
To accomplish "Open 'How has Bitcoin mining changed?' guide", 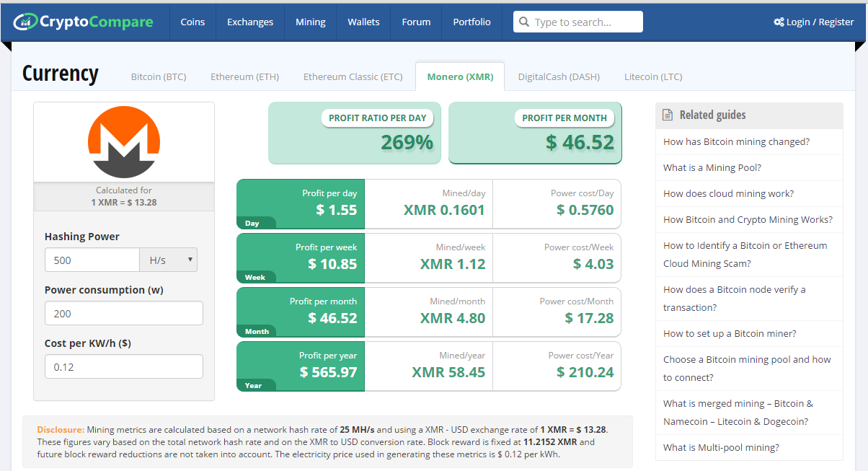I will click(736, 141).
